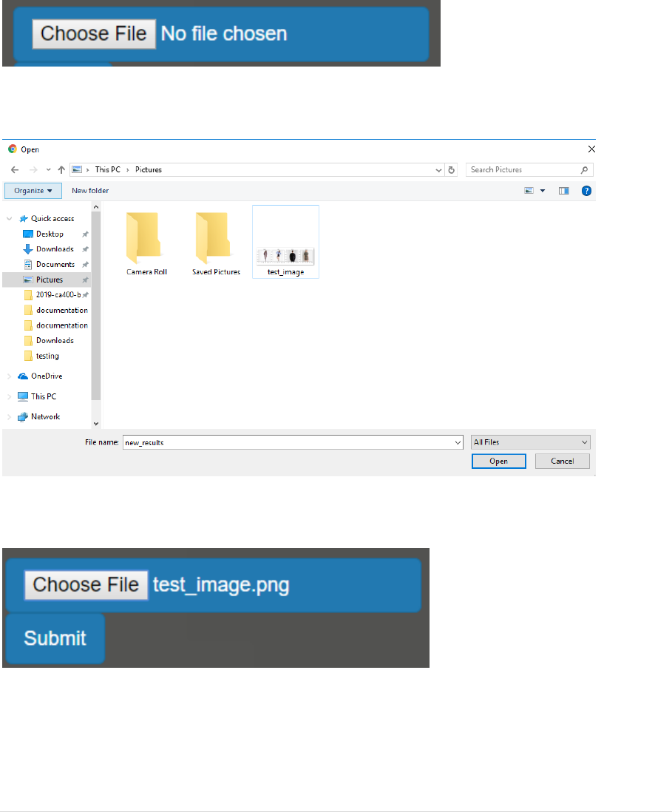Screen dimensions: 672x812
Task: Select the testing folder in navigation pane
Action: (x=47, y=356)
